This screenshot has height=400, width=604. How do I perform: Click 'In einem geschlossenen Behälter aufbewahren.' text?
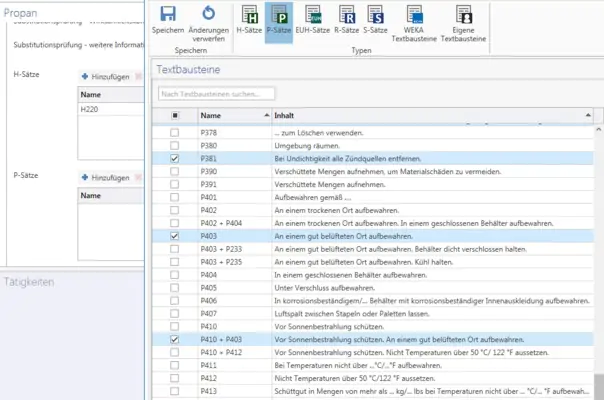351,275
